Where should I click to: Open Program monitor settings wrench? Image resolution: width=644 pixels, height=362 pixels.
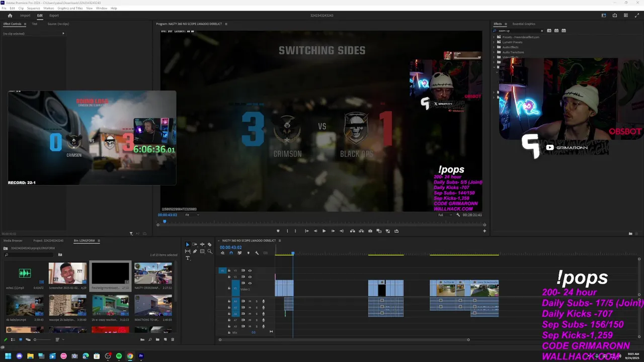tap(458, 215)
